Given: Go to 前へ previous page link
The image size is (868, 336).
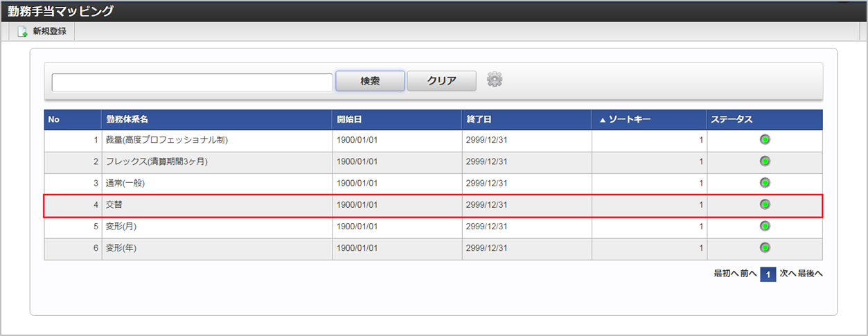Looking at the screenshot, I should point(748,274).
